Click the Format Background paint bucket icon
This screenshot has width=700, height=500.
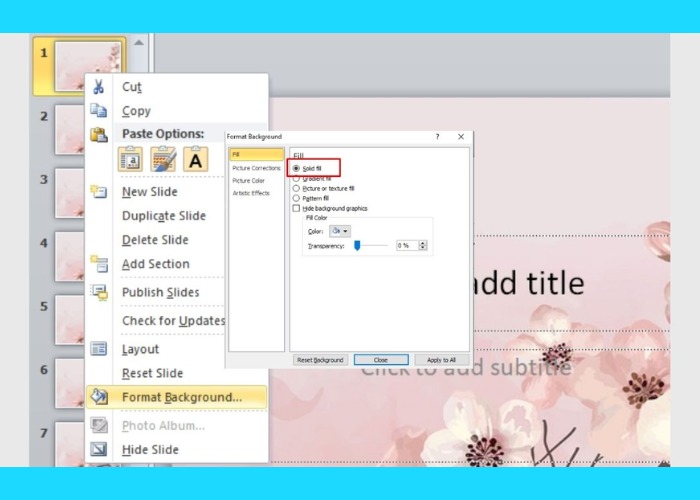point(99,396)
